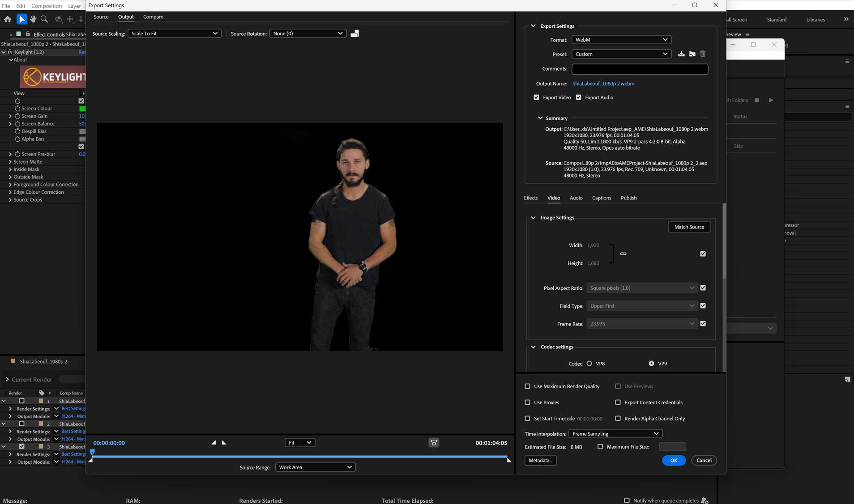Activate the Hand tool

click(x=33, y=19)
